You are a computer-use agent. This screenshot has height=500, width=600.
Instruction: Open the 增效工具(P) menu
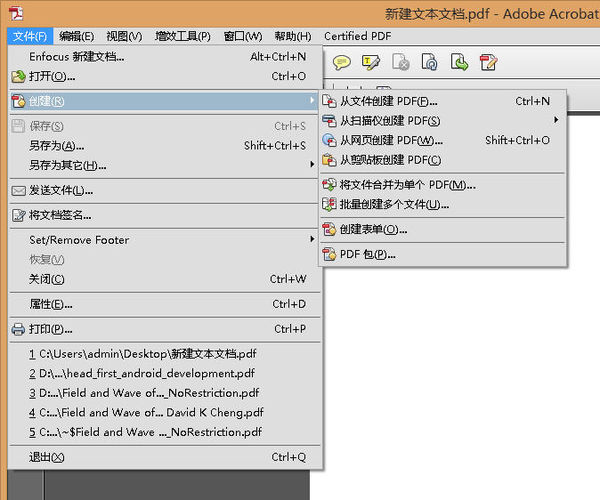[183, 36]
